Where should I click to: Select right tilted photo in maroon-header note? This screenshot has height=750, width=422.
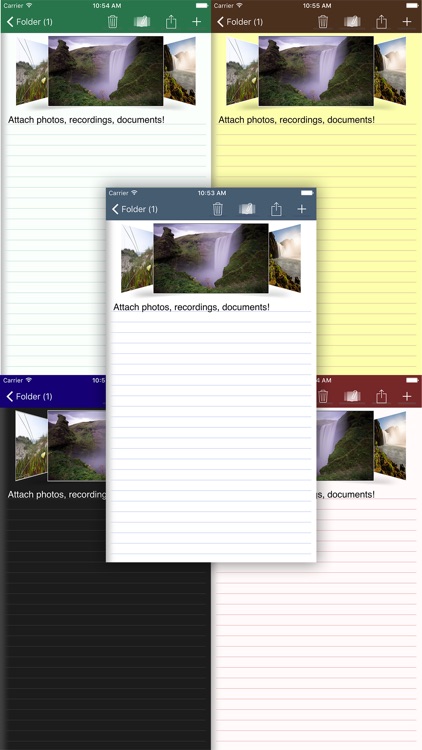[x=390, y=446]
